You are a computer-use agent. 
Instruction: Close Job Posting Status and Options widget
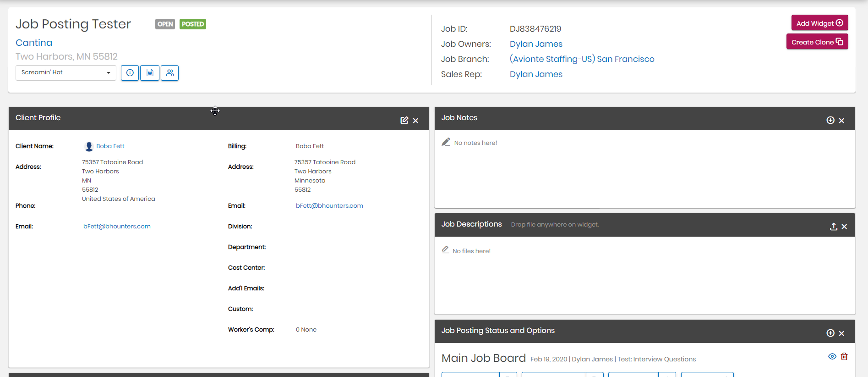(841, 333)
